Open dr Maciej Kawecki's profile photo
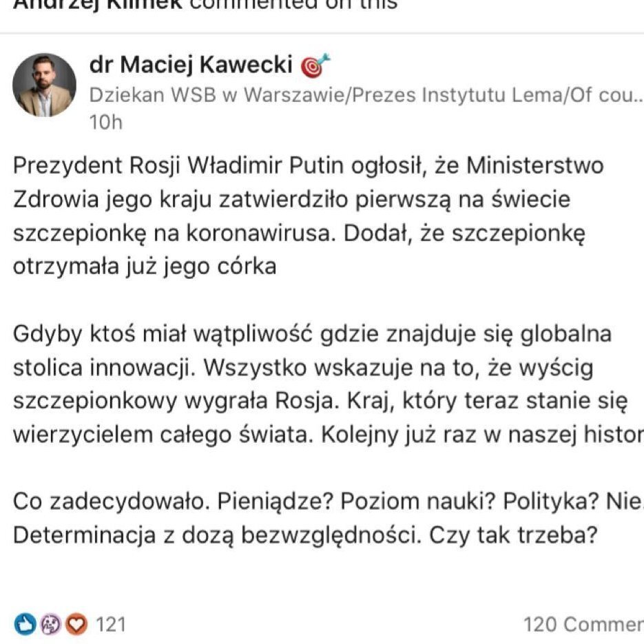The height and width of the screenshot is (644, 644). [x=44, y=85]
